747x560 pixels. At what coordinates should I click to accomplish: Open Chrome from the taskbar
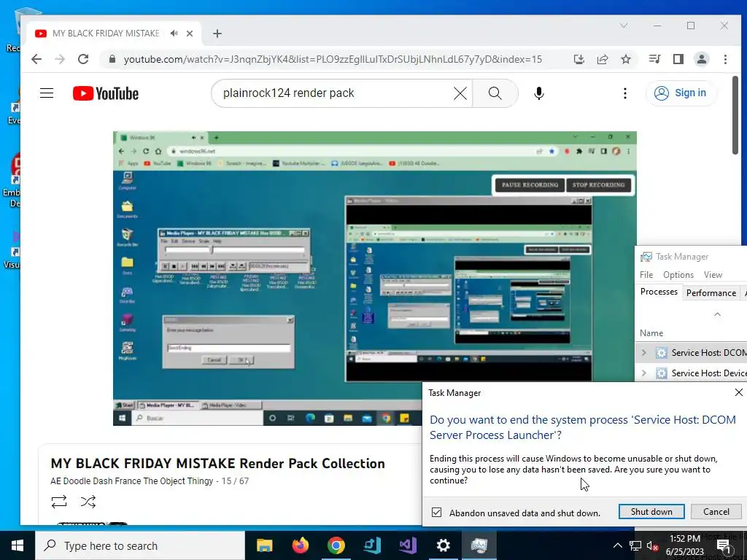(x=336, y=545)
